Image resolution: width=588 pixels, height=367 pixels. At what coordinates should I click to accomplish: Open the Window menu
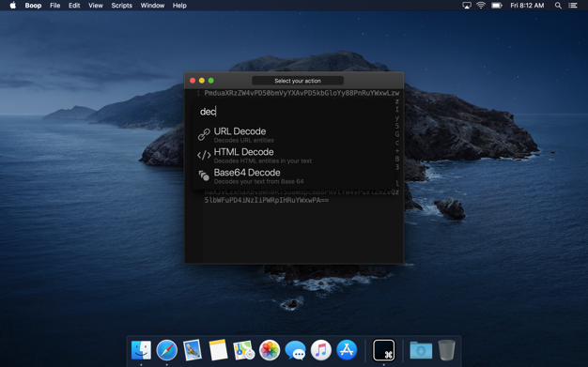pyautogui.click(x=152, y=6)
